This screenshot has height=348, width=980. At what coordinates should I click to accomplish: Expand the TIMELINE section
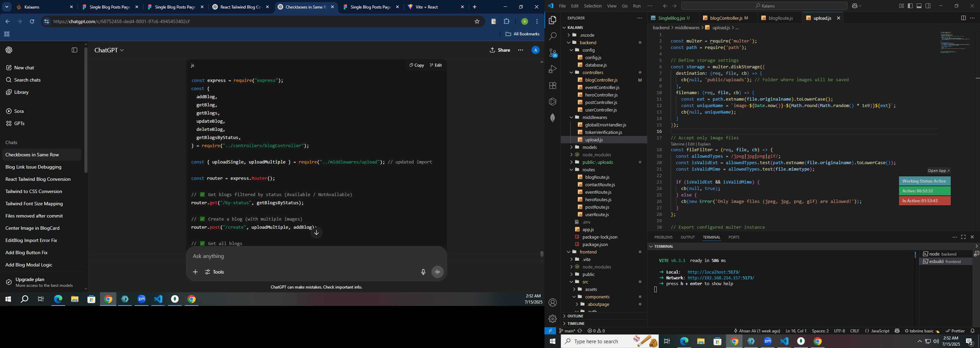coord(576,324)
